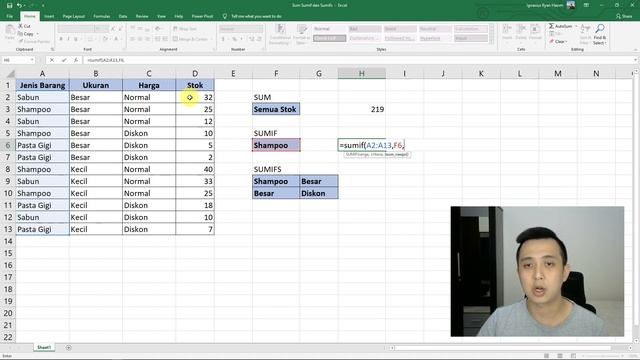640x360 pixels.
Task: Click the Sheet1 tab
Action: pos(44,347)
